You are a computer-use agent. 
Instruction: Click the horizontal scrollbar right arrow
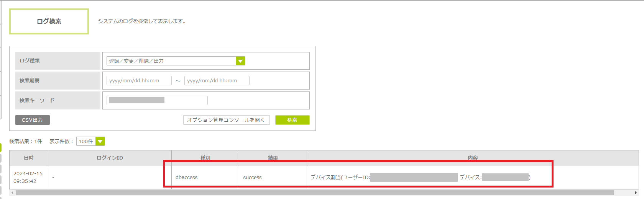click(636, 193)
